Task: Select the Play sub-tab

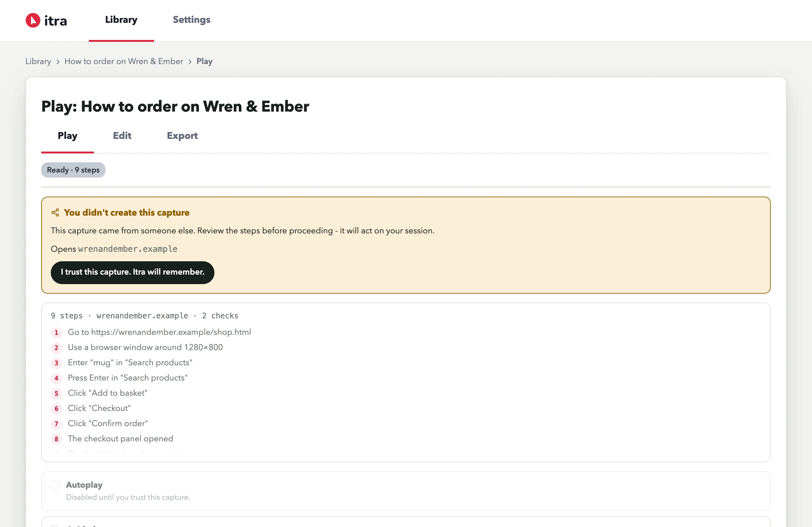Action: coord(68,136)
